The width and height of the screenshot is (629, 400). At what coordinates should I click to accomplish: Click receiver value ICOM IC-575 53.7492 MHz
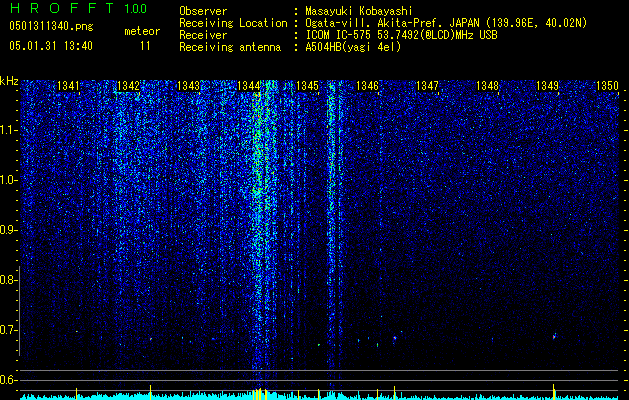click(x=401, y=35)
